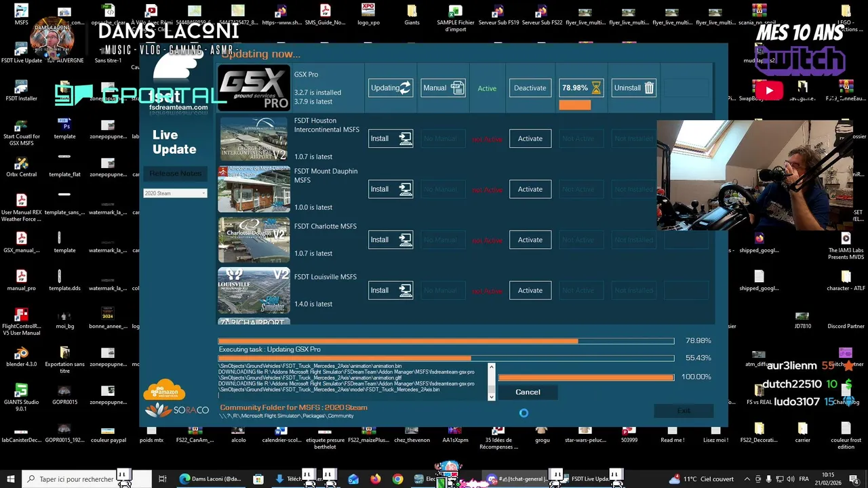Screen dimensions: 868x488
Task: Open the GSX Pro Manual
Action: tap(443, 88)
